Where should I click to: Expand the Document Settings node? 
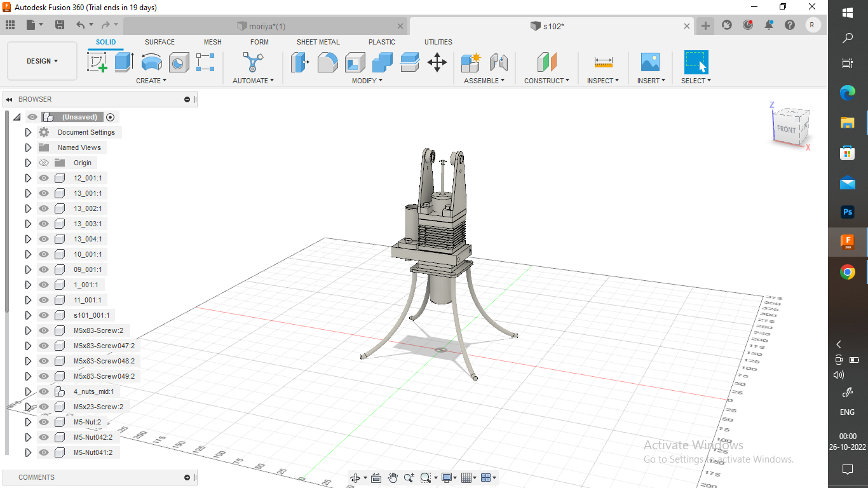28,132
